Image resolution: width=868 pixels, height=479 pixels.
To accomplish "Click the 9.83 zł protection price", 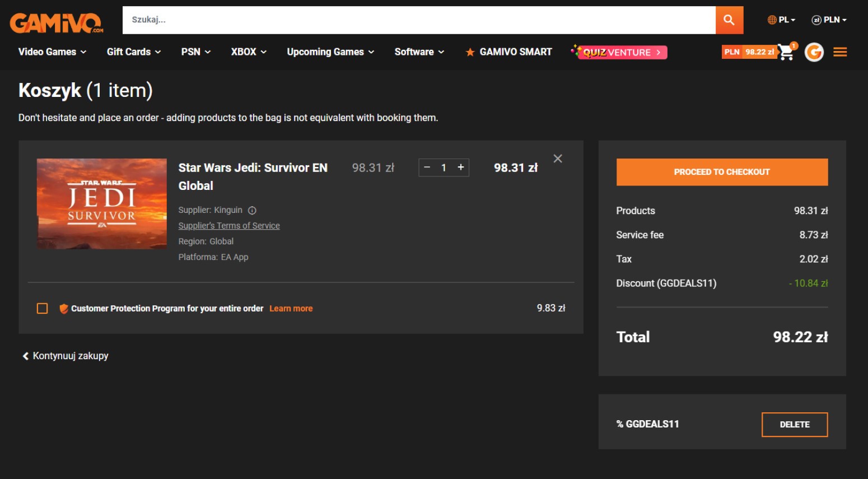I will [551, 308].
